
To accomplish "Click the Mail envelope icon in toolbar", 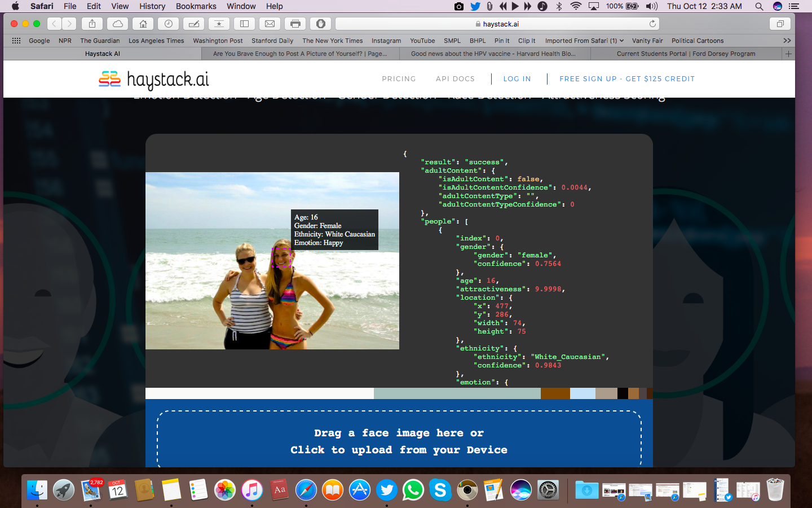I will coord(270,24).
